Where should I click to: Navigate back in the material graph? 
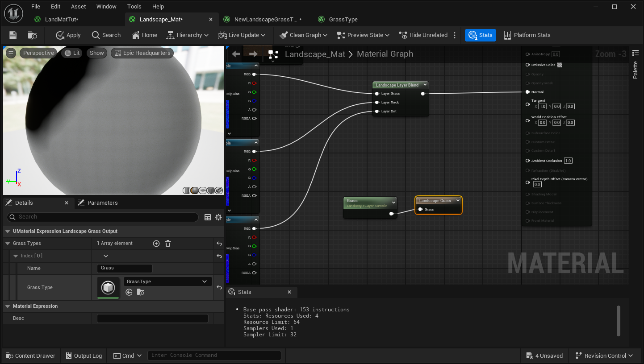[236, 54]
